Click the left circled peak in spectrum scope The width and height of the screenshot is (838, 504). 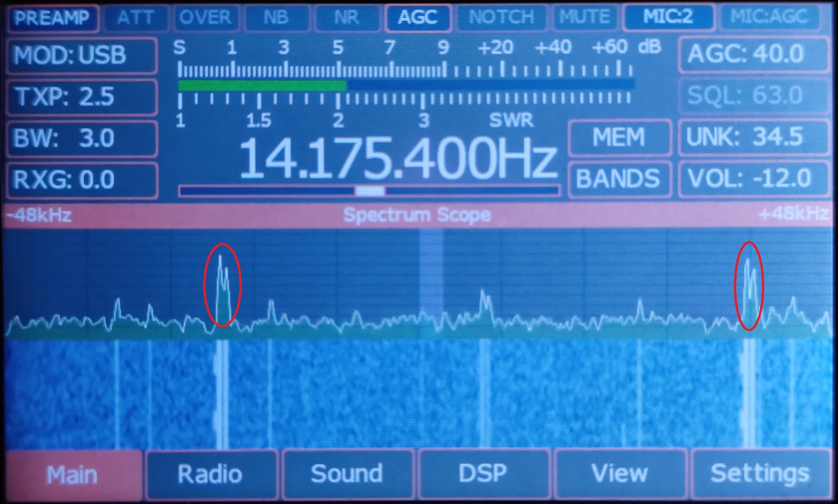click(222, 285)
